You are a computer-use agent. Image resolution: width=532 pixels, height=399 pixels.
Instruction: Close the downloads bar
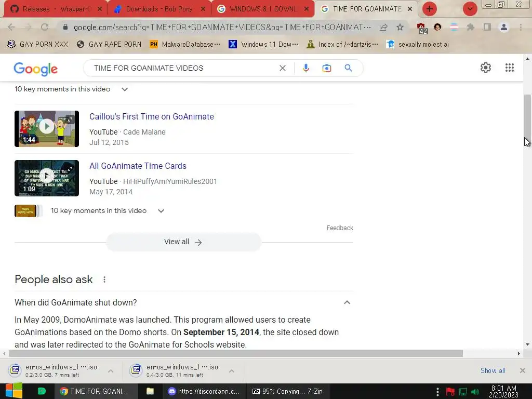[x=523, y=370]
